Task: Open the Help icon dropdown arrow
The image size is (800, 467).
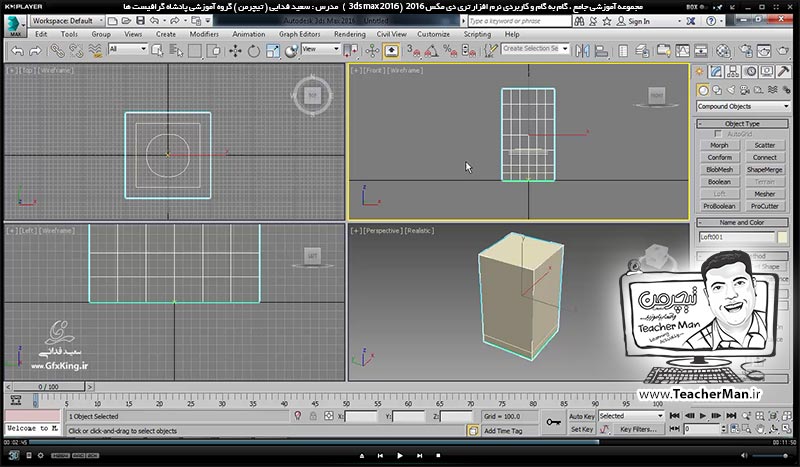Action: tap(722, 21)
